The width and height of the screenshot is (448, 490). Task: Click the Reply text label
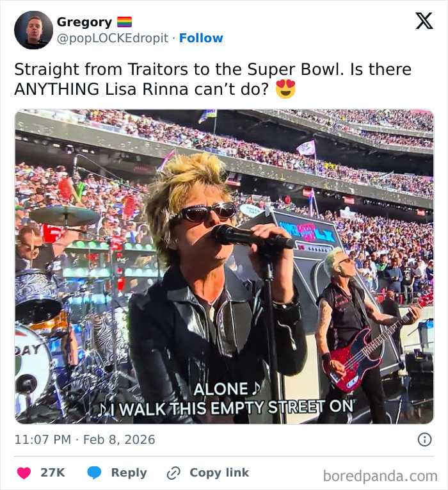(x=129, y=473)
